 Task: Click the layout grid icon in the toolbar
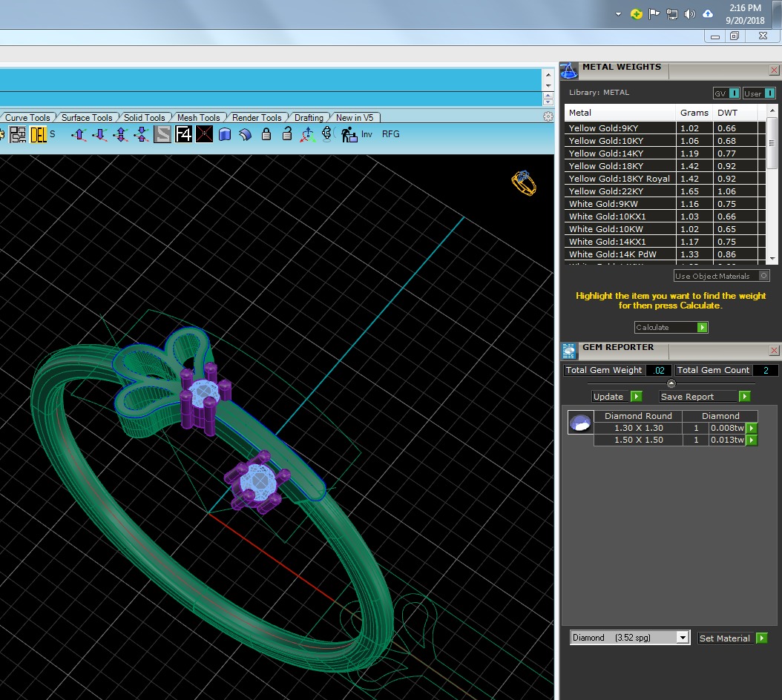(18, 134)
